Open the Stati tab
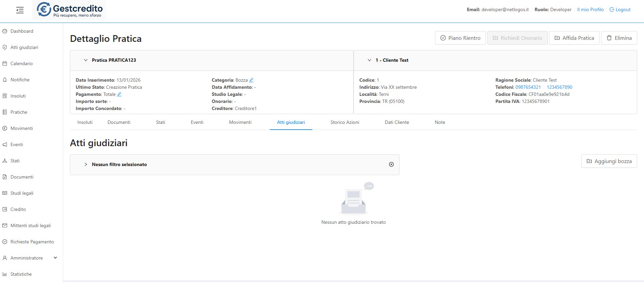This screenshot has height=296, width=644. point(160,122)
